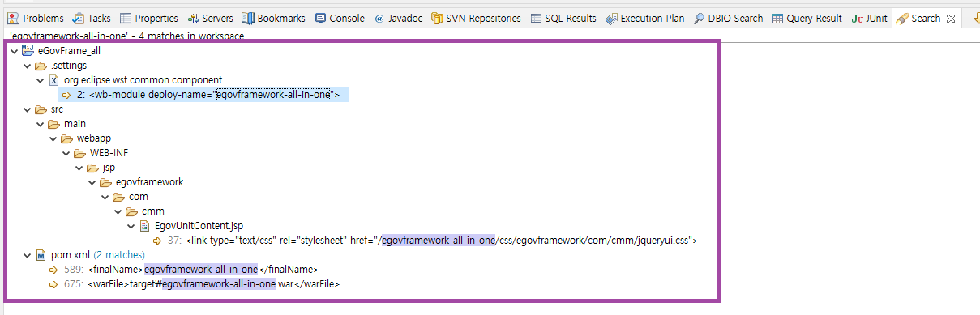Screen dimensions: 980x315
Task: Click the cmm folder icon
Action: pos(132,211)
